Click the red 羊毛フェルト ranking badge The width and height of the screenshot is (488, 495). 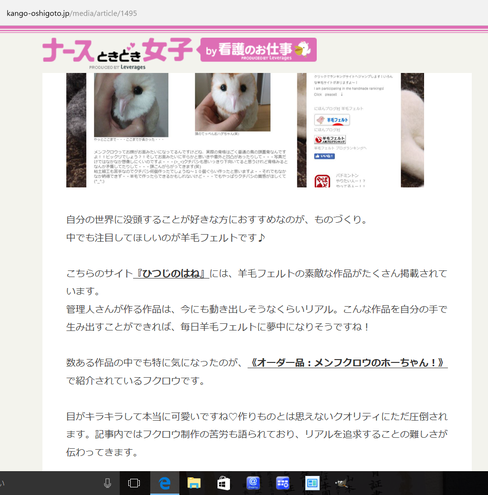pyautogui.click(x=330, y=139)
